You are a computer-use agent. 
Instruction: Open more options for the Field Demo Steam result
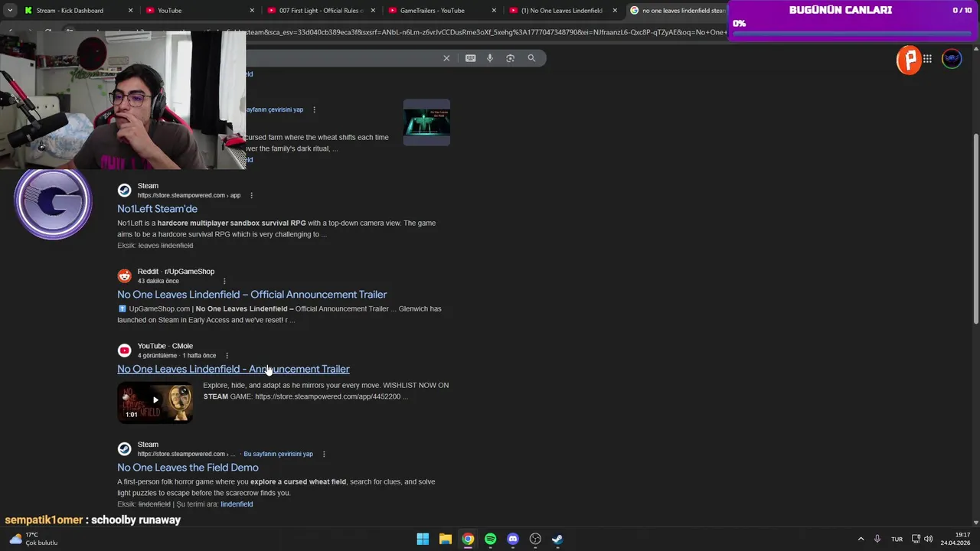pos(323,454)
